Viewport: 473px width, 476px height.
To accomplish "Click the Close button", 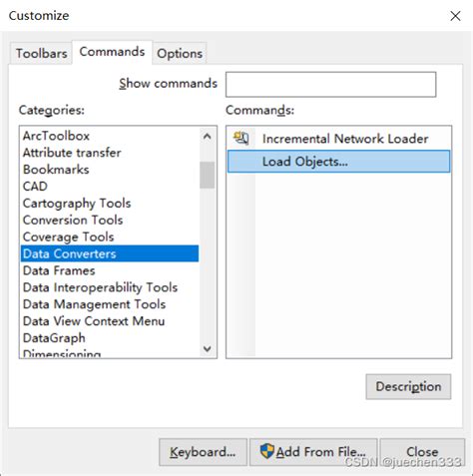I will tap(422, 452).
